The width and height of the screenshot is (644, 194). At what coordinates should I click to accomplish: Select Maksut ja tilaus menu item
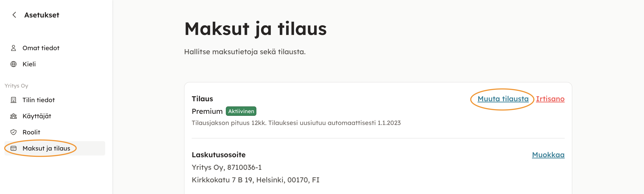pyautogui.click(x=46, y=148)
